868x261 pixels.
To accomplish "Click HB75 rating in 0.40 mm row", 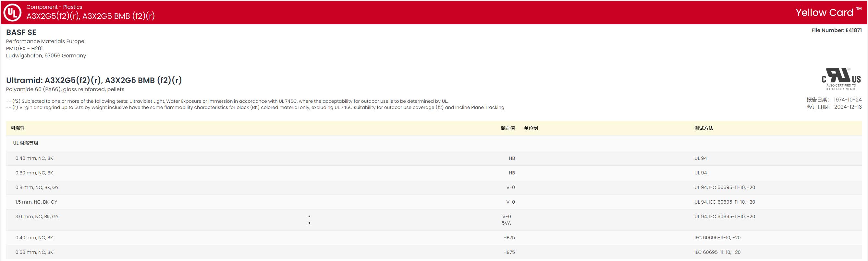I will click(x=509, y=238).
